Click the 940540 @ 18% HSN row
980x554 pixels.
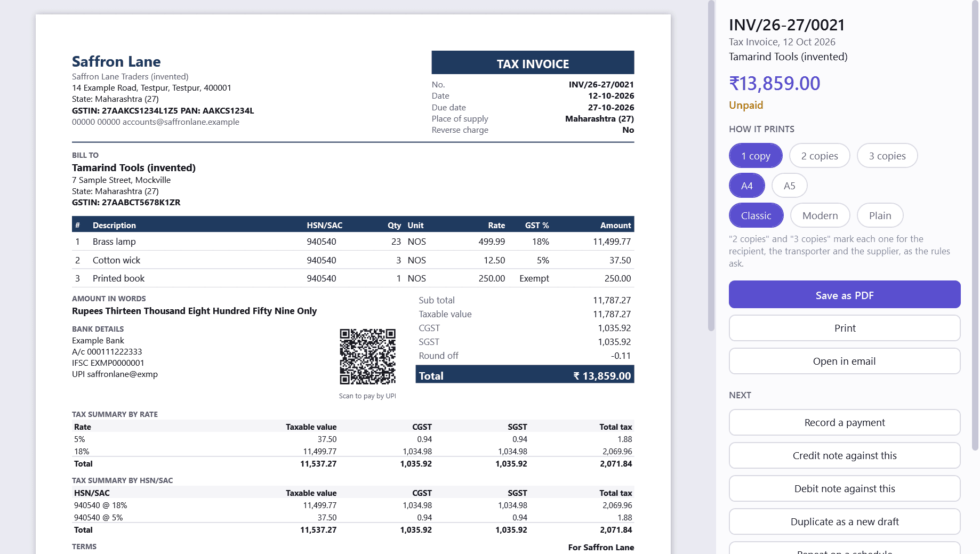pos(353,505)
